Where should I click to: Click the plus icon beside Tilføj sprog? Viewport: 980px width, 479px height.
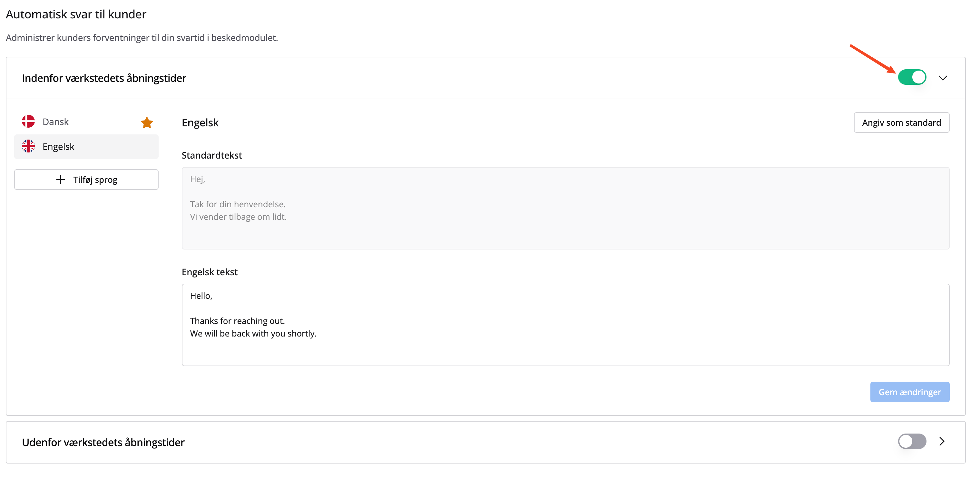coord(61,180)
